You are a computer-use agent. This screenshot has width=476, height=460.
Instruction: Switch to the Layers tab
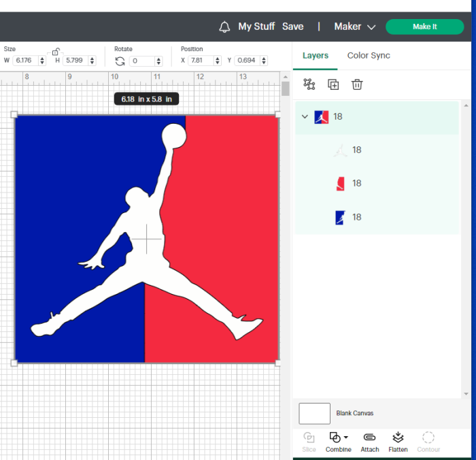pyautogui.click(x=315, y=56)
